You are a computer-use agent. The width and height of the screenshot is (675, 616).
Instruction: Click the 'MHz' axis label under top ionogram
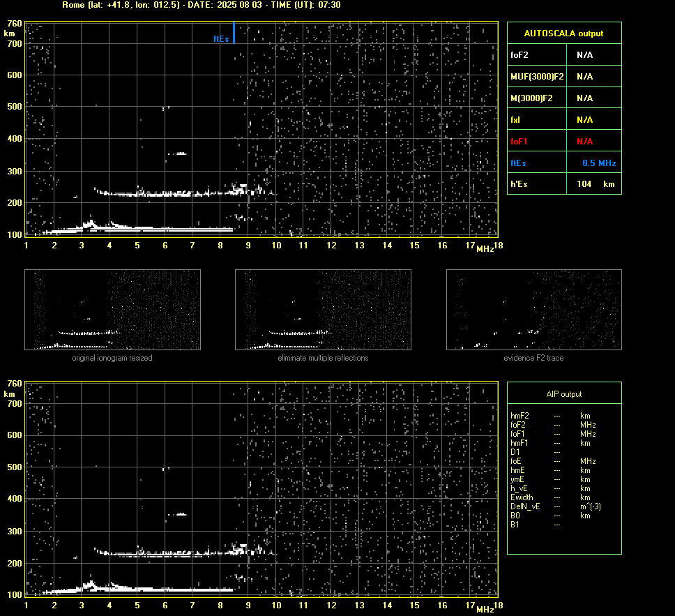pos(485,249)
